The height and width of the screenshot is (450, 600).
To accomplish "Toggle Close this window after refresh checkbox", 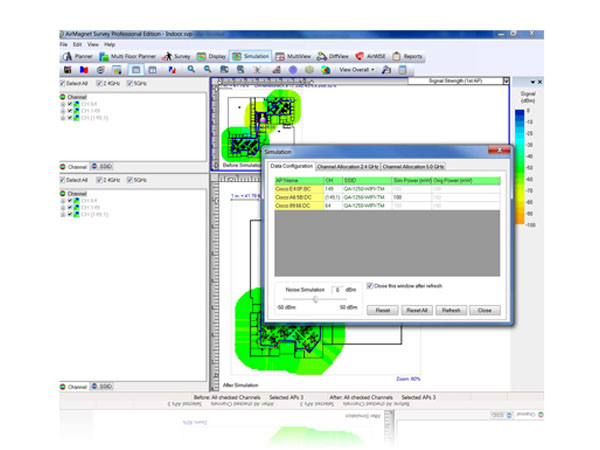I will [370, 286].
